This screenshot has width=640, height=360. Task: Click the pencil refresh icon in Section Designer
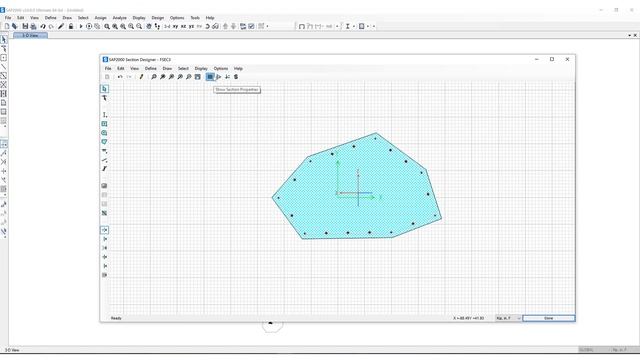coord(142,77)
